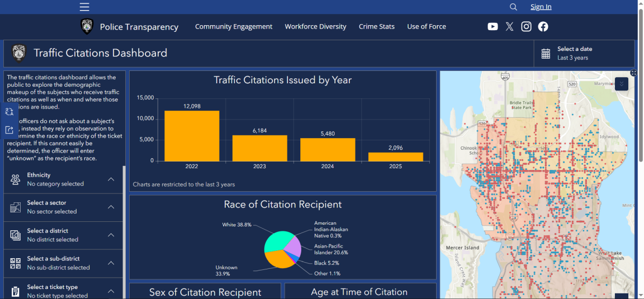
Task: Go to the Crime Stats page
Action: tap(377, 26)
